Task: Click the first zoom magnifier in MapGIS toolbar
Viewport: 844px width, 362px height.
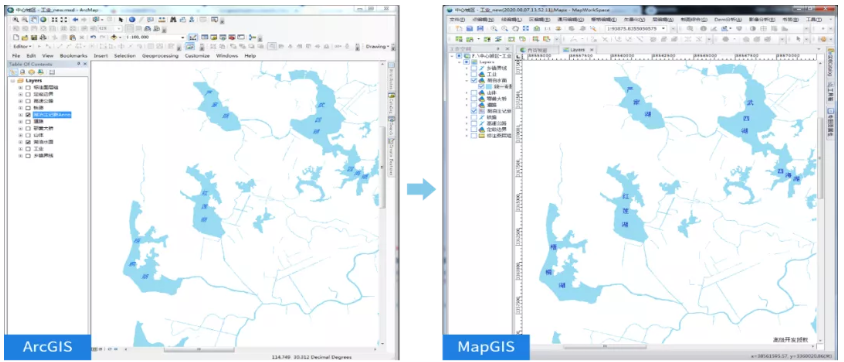Action: pyautogui.click(x=494, y=29)
